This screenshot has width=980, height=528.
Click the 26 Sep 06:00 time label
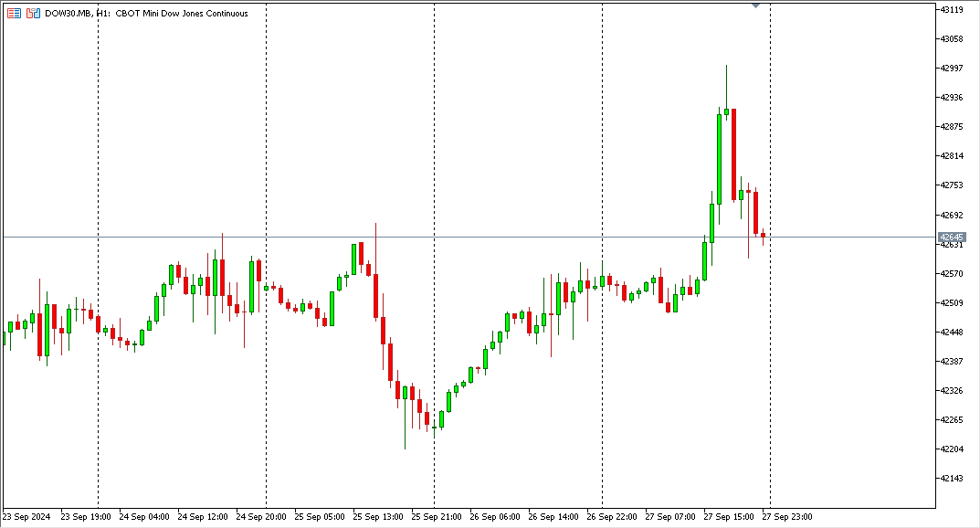495,517
